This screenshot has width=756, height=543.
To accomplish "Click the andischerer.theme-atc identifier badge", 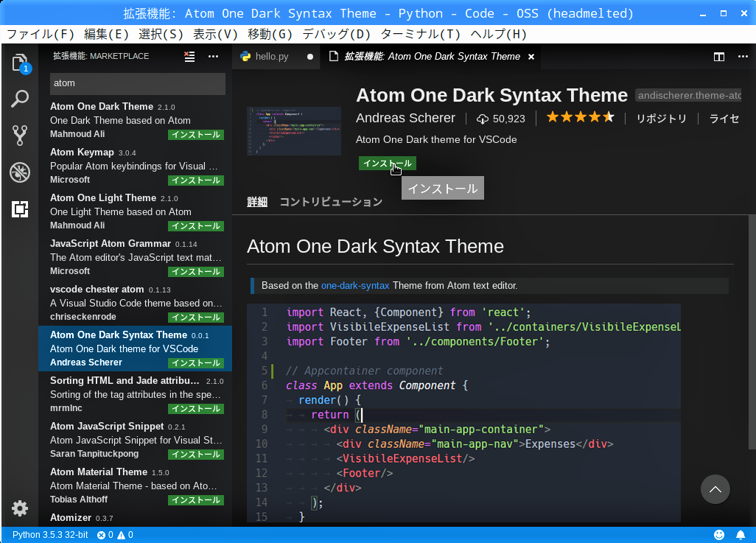I will point(688,96).
